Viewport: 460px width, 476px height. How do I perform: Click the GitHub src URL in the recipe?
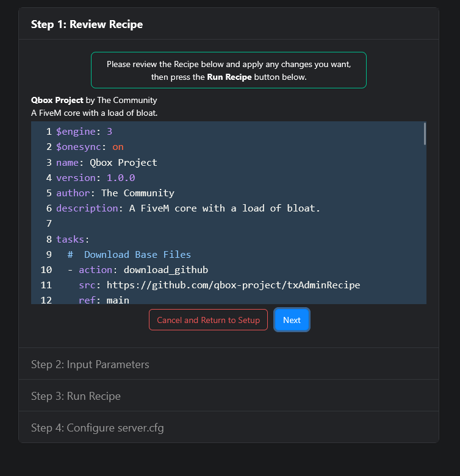(x=233, y=285)
